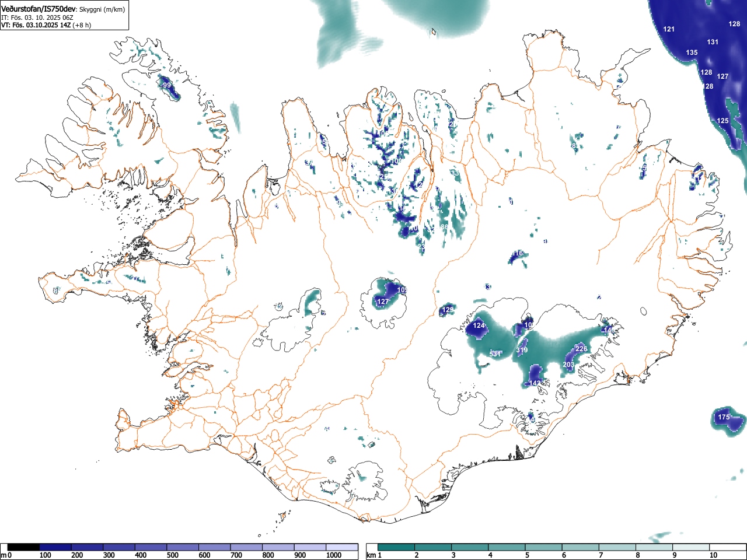This screenshot has height=560, width=747.
Task: Click the "300" tick label on the metre scale
Action: coord(109,555)
